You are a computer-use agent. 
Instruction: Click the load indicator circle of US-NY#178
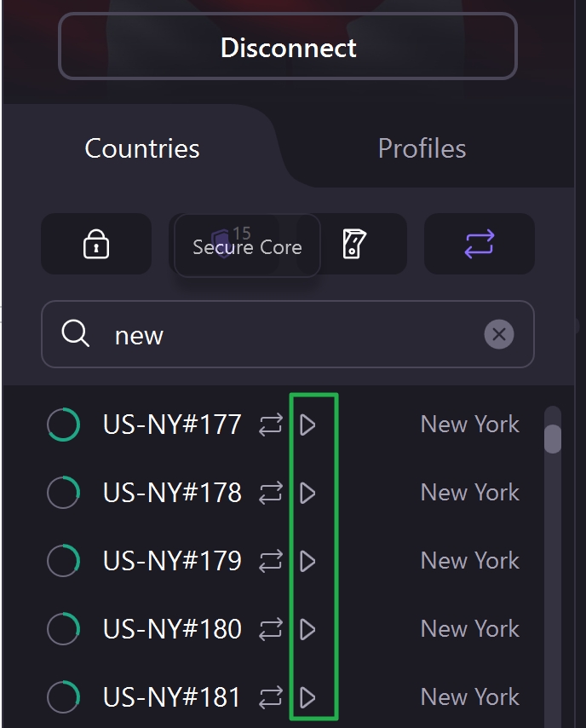62,492
